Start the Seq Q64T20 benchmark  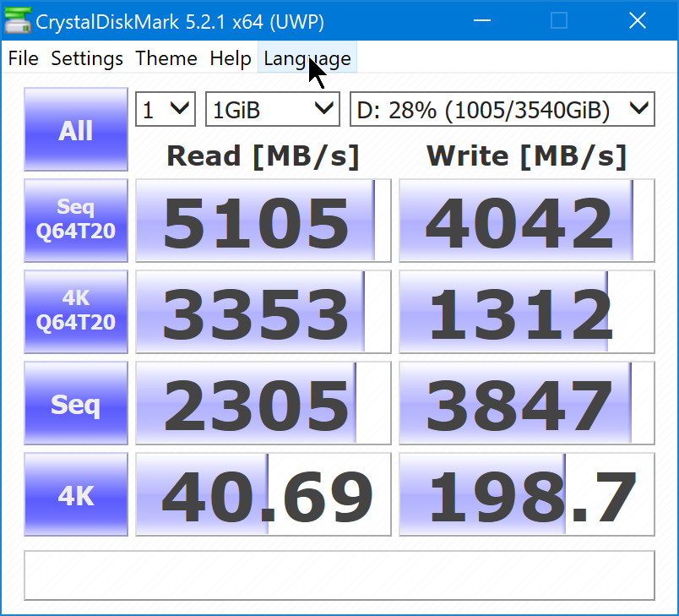75,220
